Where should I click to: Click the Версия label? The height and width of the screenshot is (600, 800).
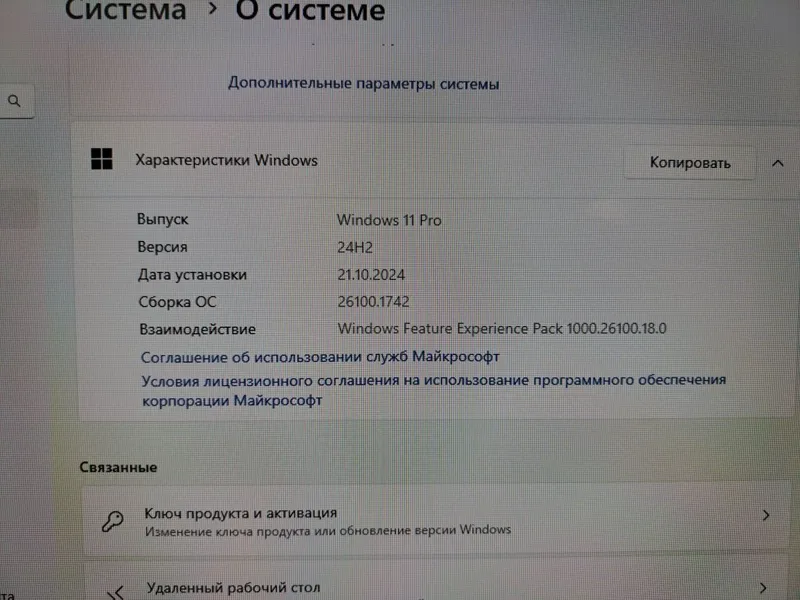point(162,247)
